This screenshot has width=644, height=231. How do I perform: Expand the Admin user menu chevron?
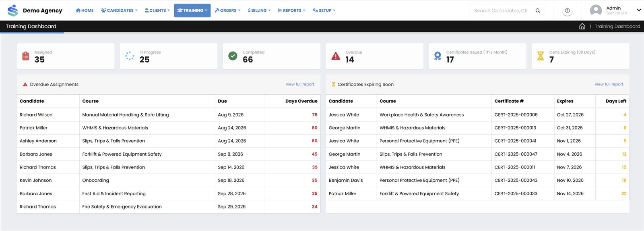pyautogui.click(x=638, y=10)
